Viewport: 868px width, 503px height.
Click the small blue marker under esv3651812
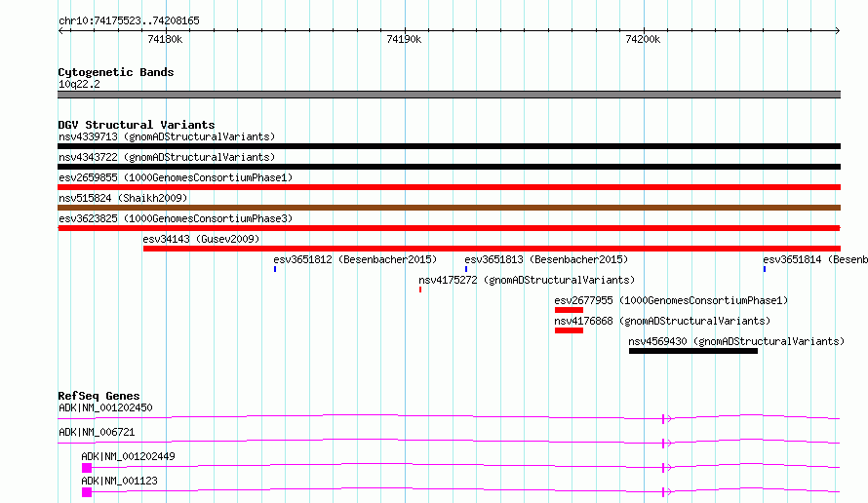click(x=275, y=269)
